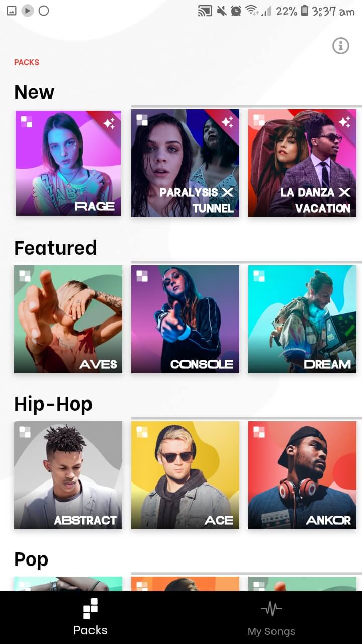Tap the My Songs waveform icon
The width and height of the screenshot is (362, 644).
(x=271, y=610)
